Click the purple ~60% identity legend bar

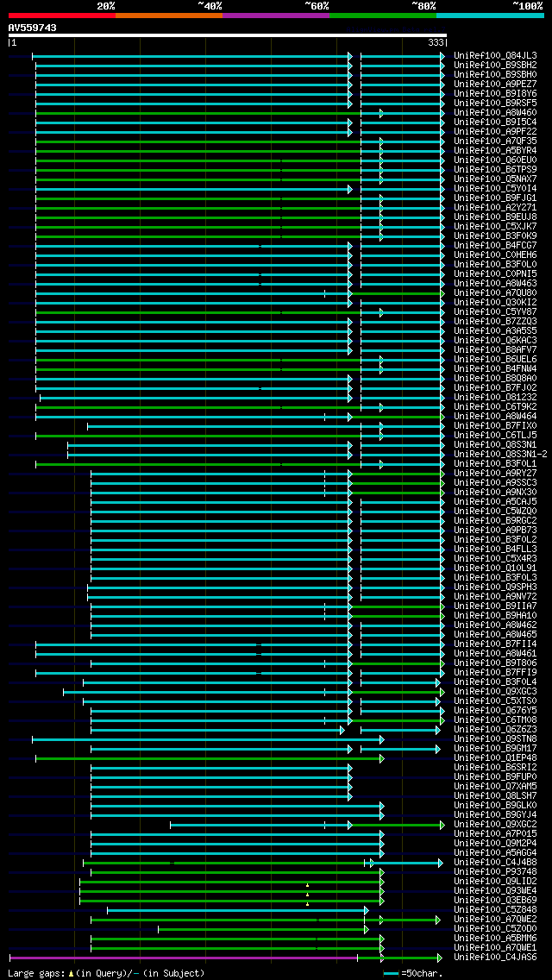click(276, 15)
